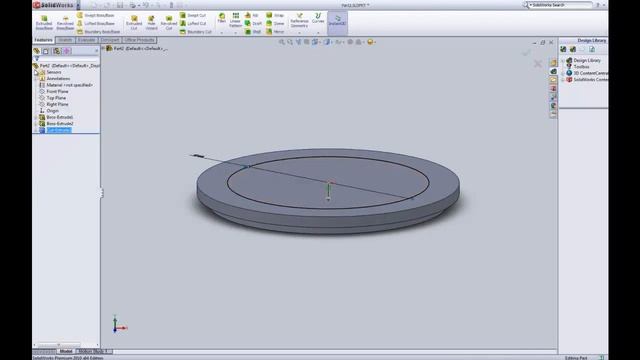Expand the Part2 flyout tree in viewport
The height and width of the screenshot is (360, 640).
[x=103, y=48]
